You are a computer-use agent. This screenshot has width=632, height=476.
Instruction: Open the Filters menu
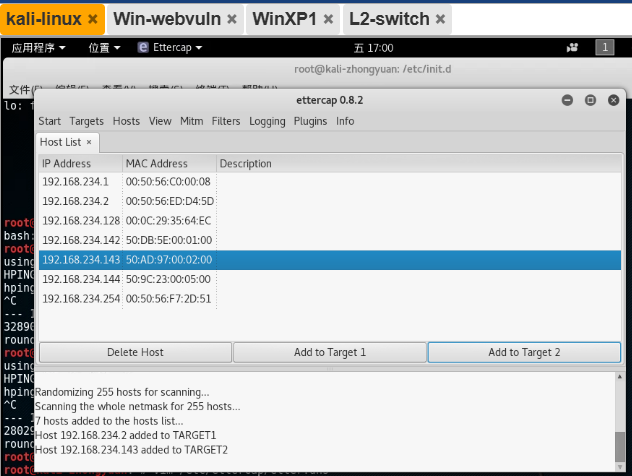click(x=226, y=121)
